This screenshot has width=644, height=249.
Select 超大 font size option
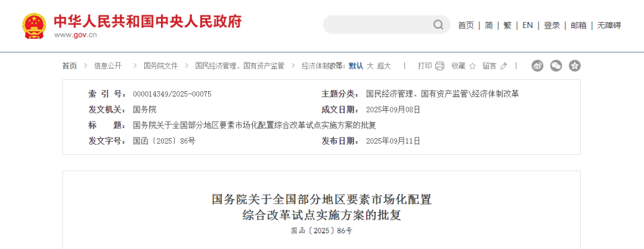[x=384, y=66]
